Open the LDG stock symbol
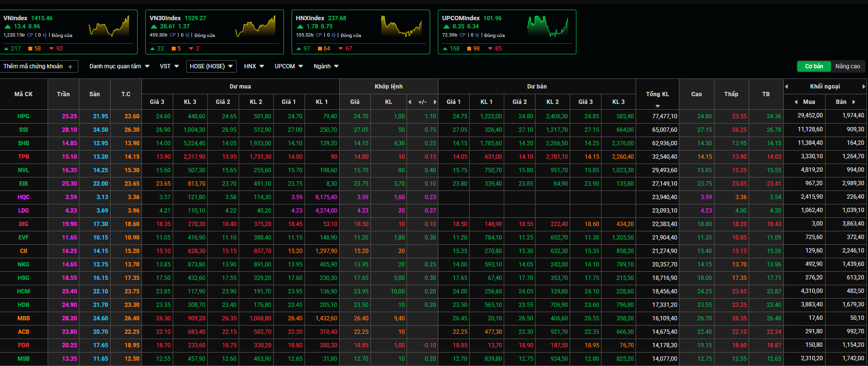The width and height of the screenshot is (868, 366). pos(24,211)
